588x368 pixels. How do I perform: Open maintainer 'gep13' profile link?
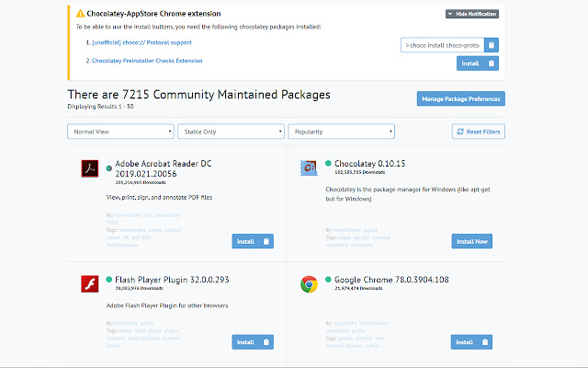(370, 230)
